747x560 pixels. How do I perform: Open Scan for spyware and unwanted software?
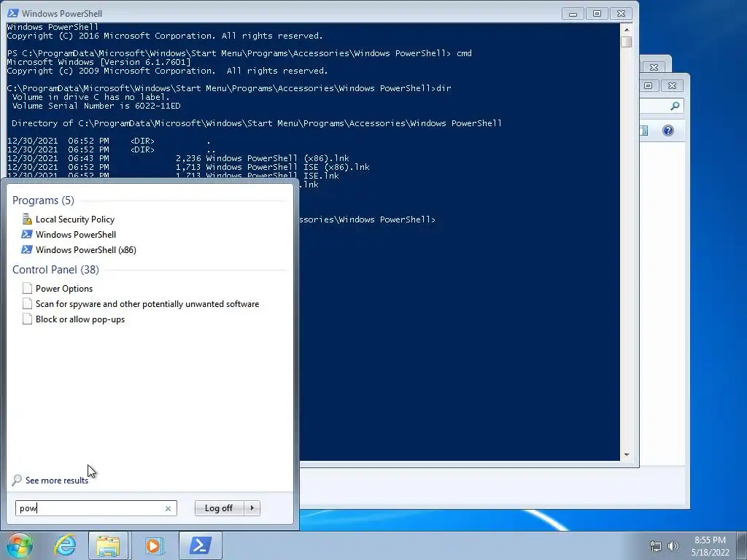click(141, 304)
